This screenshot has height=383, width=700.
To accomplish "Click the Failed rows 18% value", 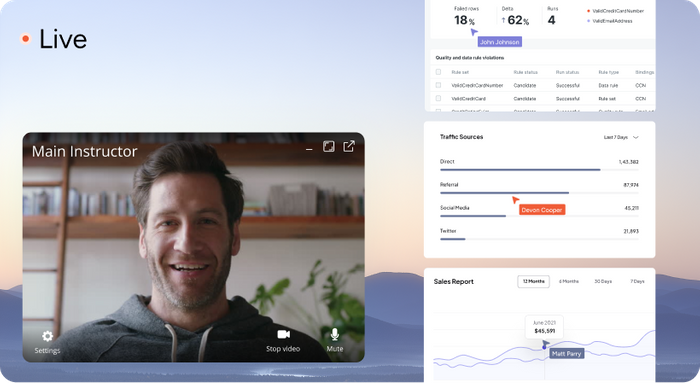I will point(464,20).
